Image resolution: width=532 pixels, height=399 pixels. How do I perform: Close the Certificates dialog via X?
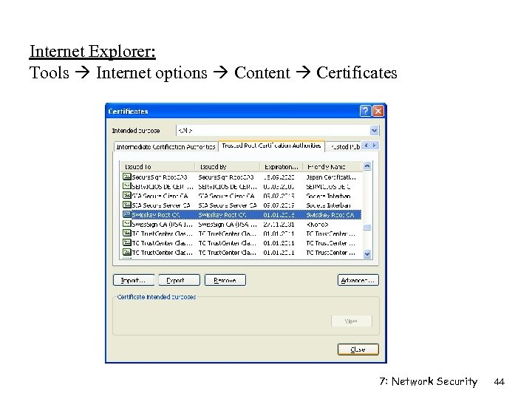pos(378,111)
